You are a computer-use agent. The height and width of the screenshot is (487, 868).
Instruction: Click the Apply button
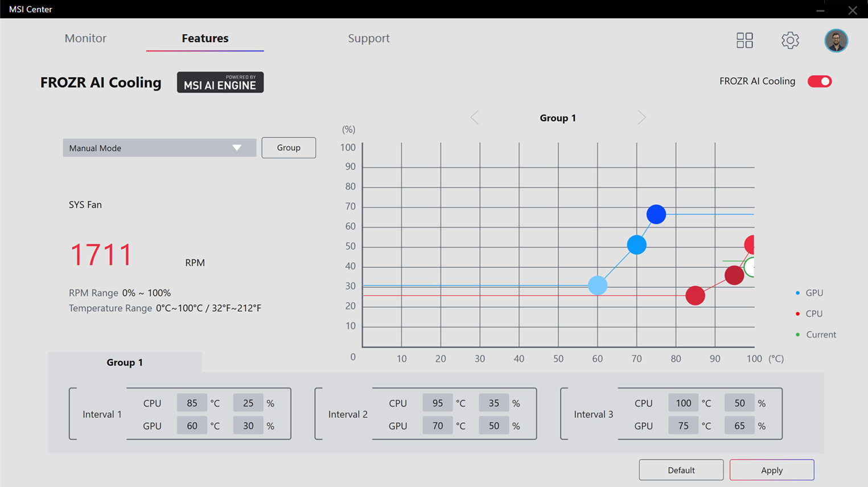(771, 470)
